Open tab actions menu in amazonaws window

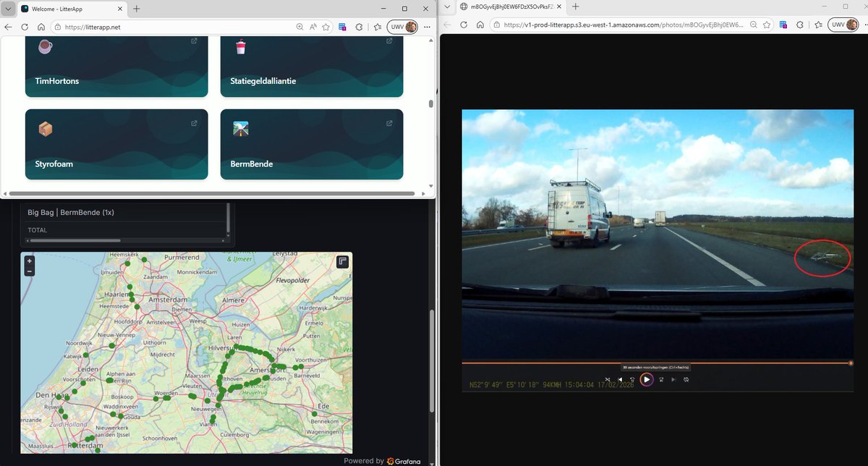click(448, 7)
